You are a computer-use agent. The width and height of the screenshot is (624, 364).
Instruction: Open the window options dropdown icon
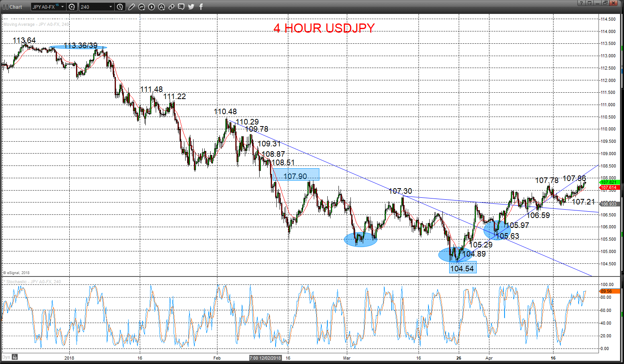pos(590,3)
